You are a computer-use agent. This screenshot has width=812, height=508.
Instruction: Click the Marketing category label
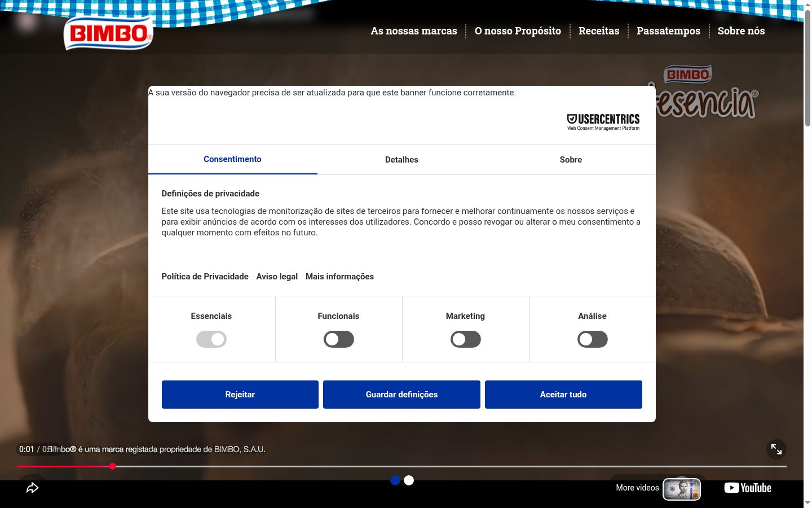tap(465, 316)
